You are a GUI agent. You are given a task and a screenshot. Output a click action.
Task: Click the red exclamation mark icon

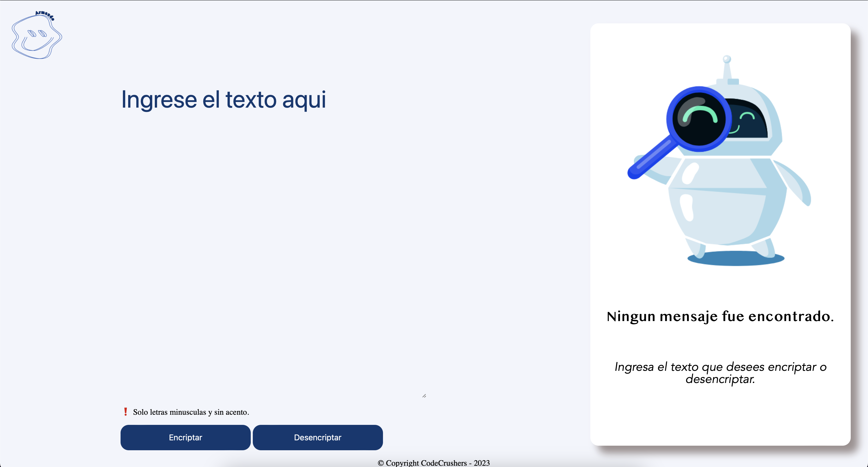coord(125,412)
